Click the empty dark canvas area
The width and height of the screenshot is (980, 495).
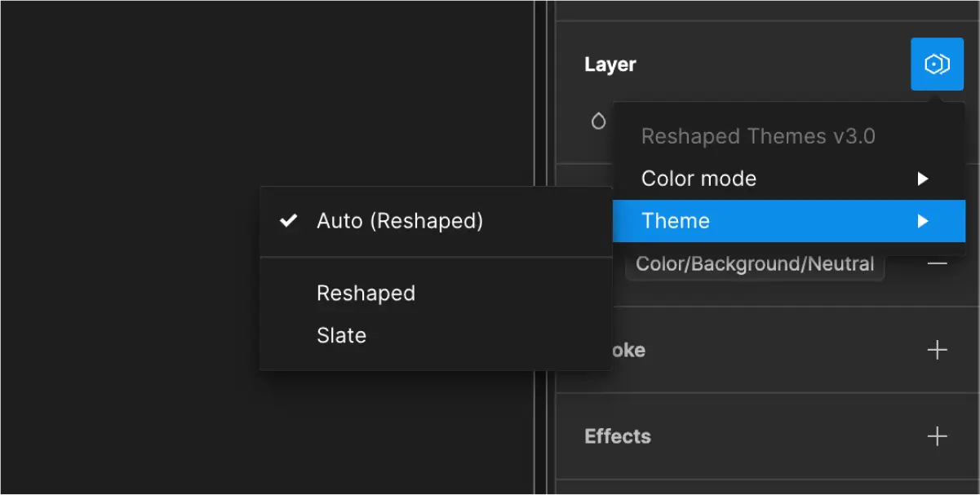tap(131, 245)
